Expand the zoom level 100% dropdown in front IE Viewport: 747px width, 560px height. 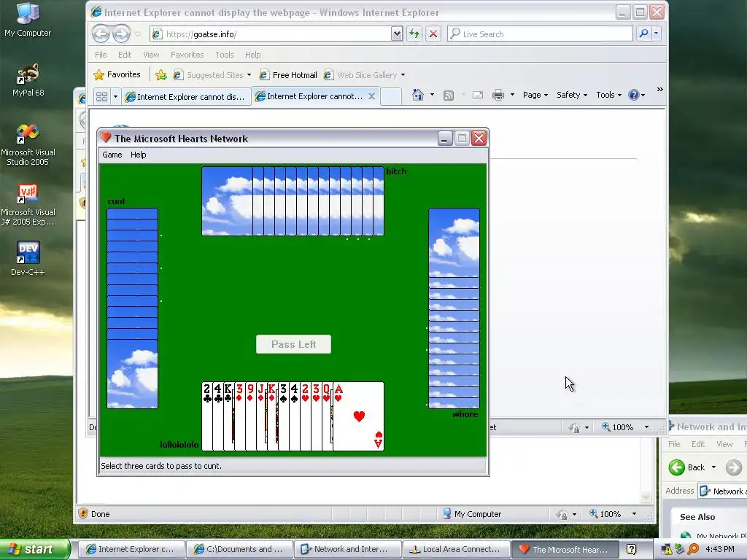646,427
